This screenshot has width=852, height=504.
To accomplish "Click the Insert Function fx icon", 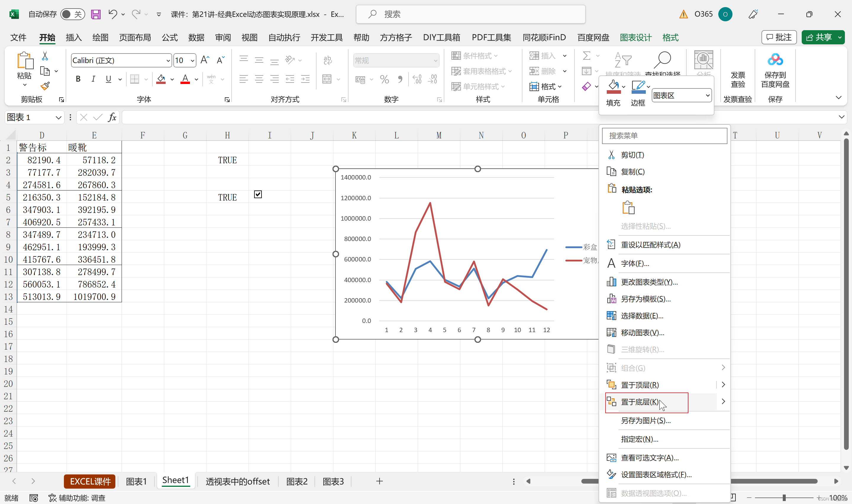I will [x=112, y=117].
